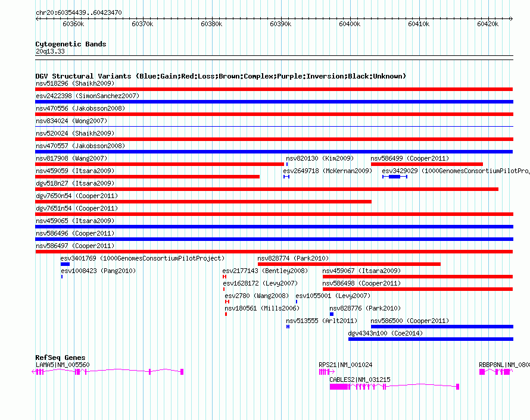The width and height of the screenshot is (530, 420).
Task: Click the Cytogenetic Bands track title
Action: click(x=71, y=44)
